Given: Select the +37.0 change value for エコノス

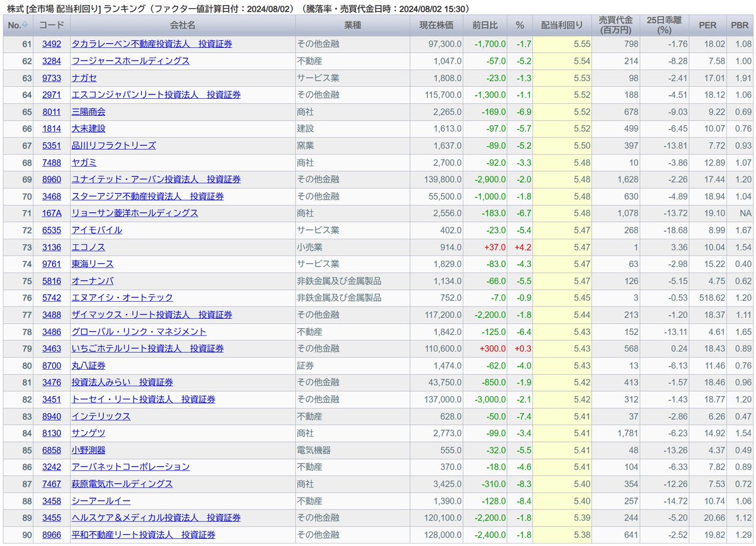Looking at the screenshot, I should coord(494,247).
